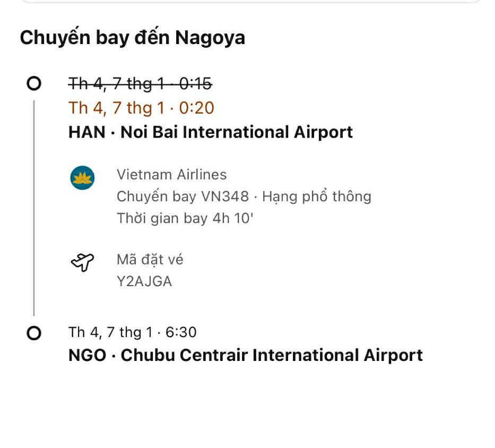Screen dimensions: 495x448
Task: Select the arrival circle timeline marker
Action: tap(34, 333)
